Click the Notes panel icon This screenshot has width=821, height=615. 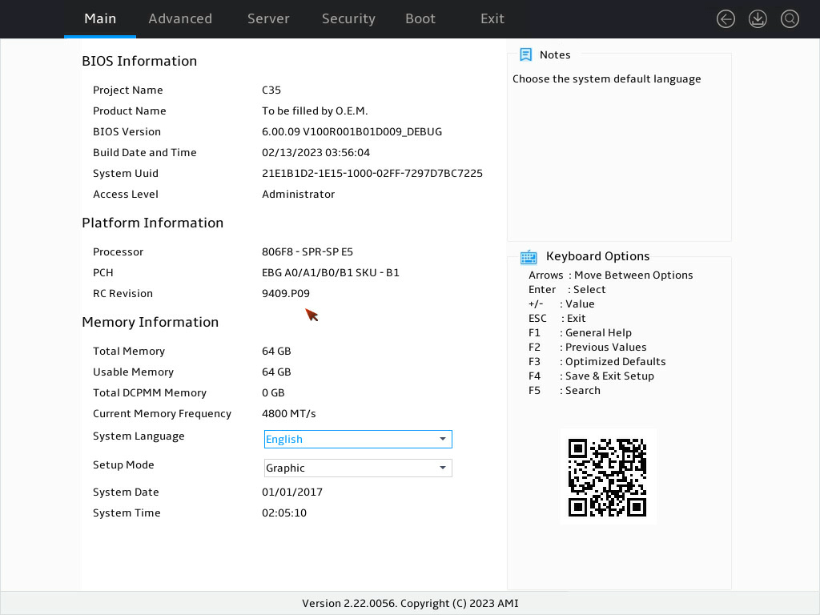526,54
